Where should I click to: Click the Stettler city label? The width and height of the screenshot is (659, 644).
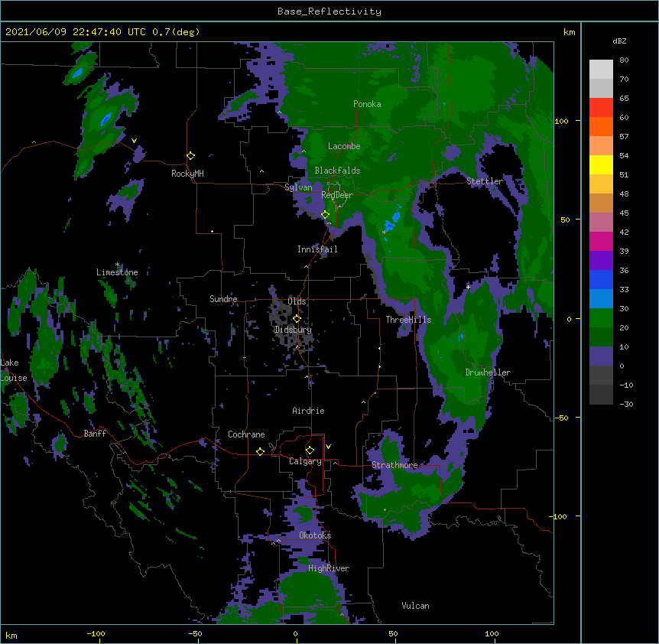(485, 181)
